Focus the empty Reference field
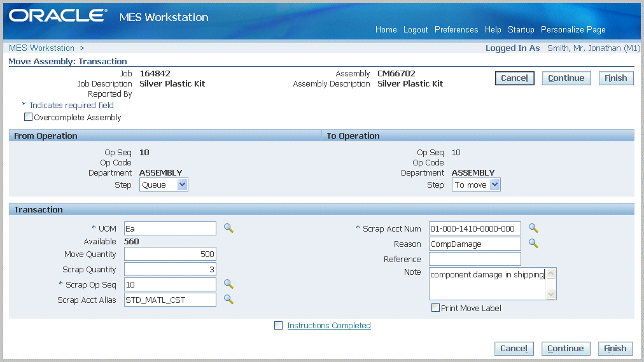 tap(475, 259)
